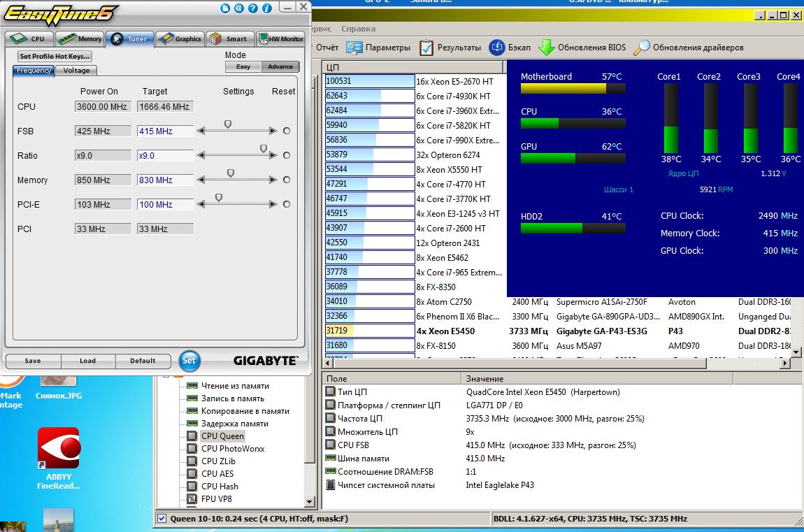The width and height of the screenshot is (804, 532).
Task: Select the FPU VP8 benchmark
Action: [x=217, y=499]
